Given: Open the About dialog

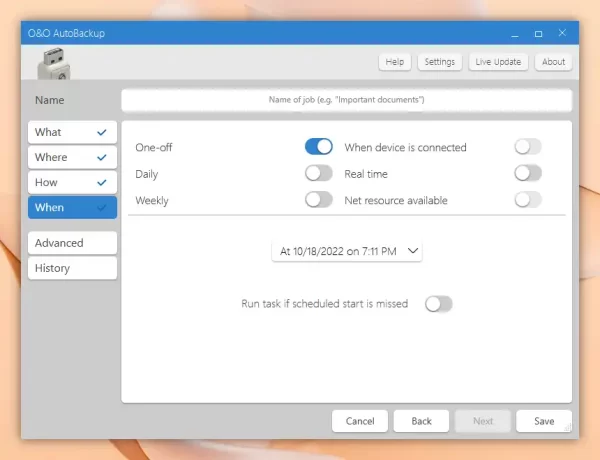Looking at the screenshot, I should click(x=553, y=62).
